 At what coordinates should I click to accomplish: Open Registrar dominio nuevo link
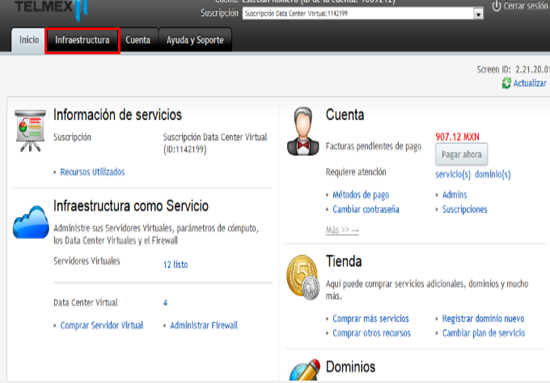[x=483, y=318]
